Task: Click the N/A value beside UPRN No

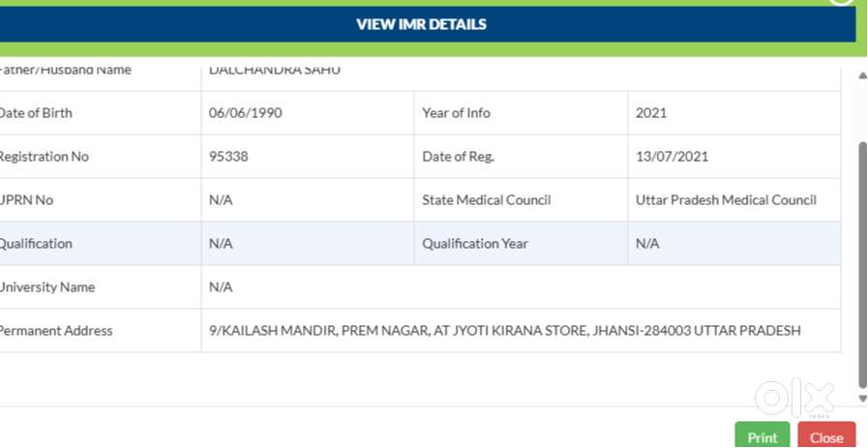Action: (x=221, y=200)
